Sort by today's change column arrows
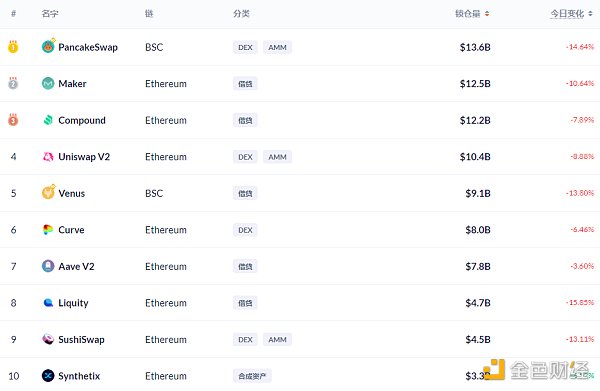Viewport: 600px width, 391px height. pos(590,14)
